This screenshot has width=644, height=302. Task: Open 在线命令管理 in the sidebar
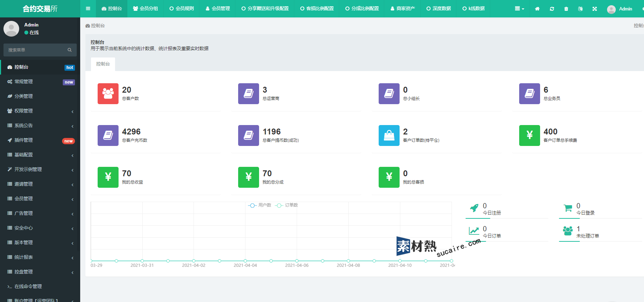tap(40, 286)
